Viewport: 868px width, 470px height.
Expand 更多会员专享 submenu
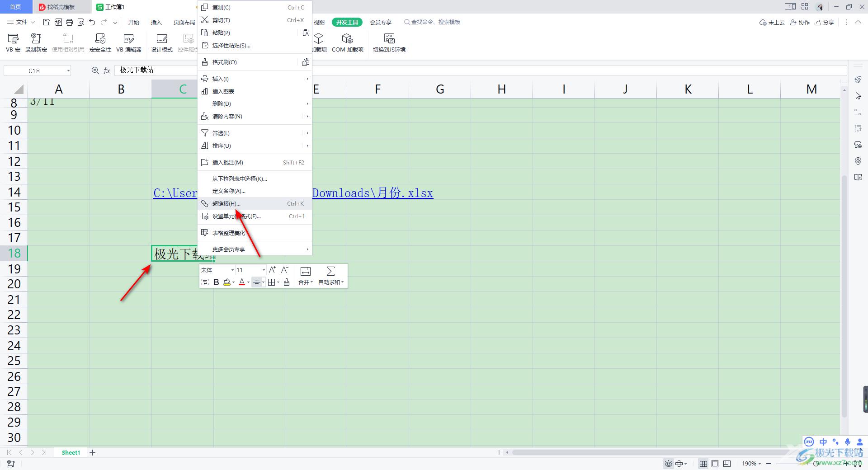click(x=255, y=249)
